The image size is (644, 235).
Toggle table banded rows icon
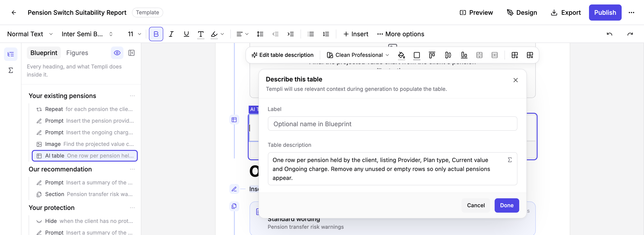click(x=494, y=55)
